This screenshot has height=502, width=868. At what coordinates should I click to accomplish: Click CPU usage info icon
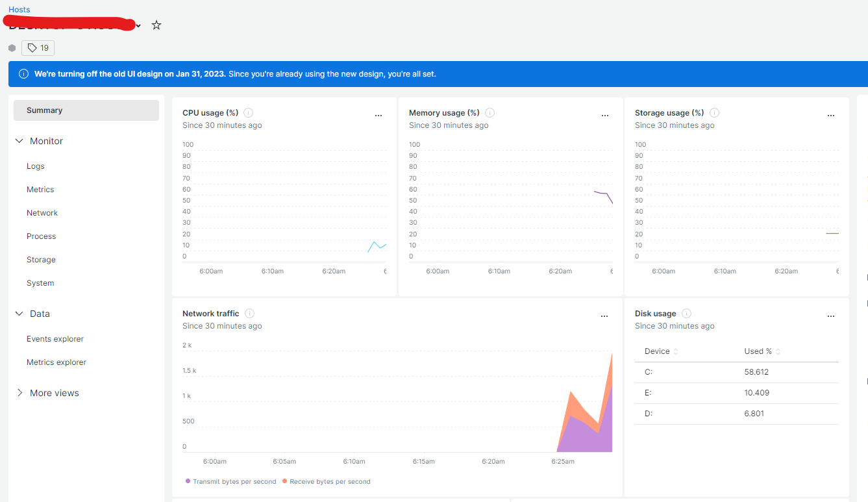pos(248,113)
